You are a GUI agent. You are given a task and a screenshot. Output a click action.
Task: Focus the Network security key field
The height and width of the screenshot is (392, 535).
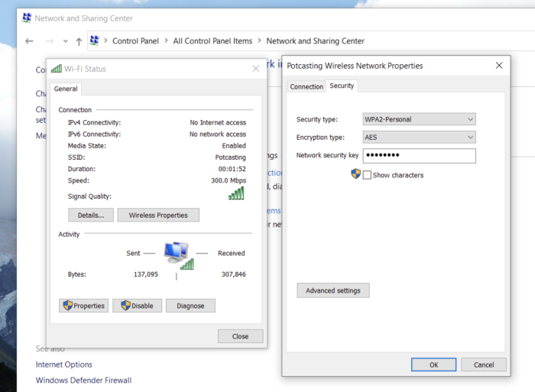(419, 156)
